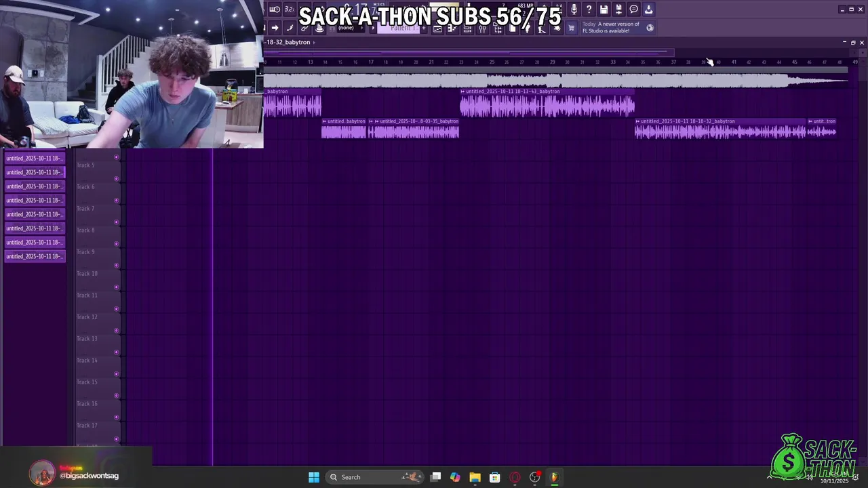The image size is (868, 488).
Task: Expand the arrow after -18-32_babytron title
Action: point(314,43)
